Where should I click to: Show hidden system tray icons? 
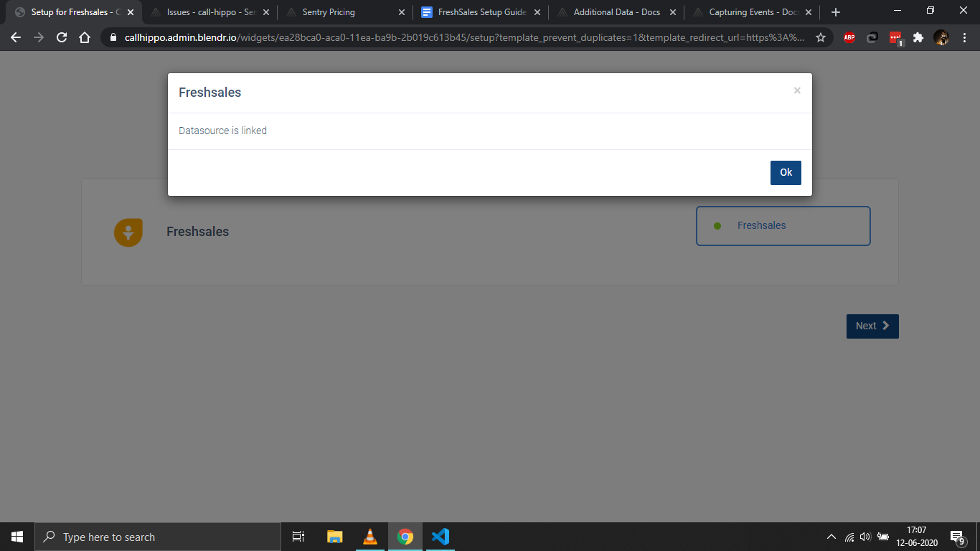click(831, 537)
